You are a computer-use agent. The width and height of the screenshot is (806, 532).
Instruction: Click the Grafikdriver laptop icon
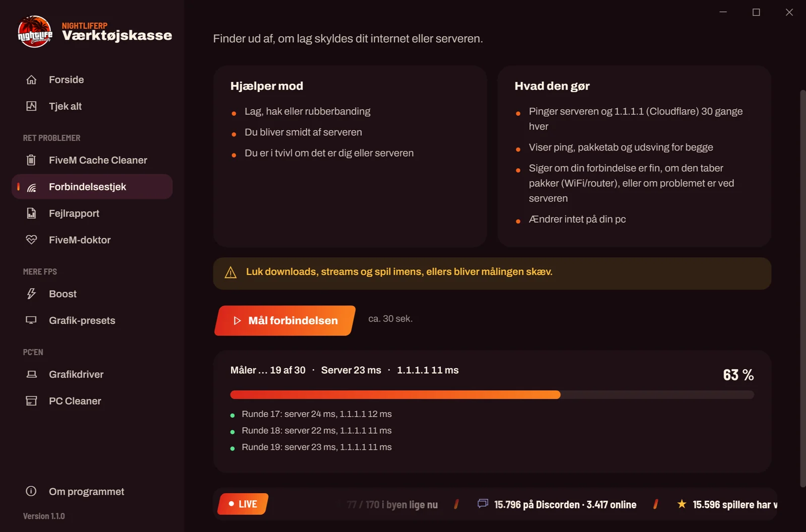pos(31,374)
